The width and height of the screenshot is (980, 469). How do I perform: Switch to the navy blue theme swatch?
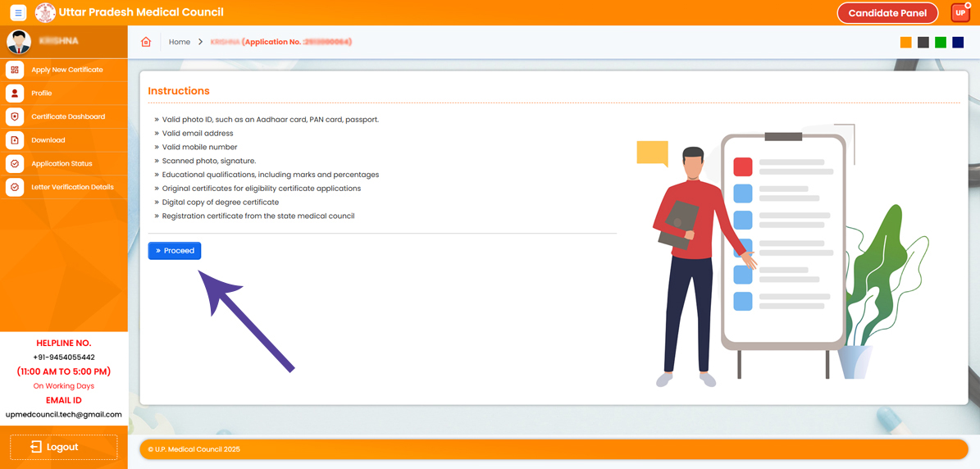[958, 43]
